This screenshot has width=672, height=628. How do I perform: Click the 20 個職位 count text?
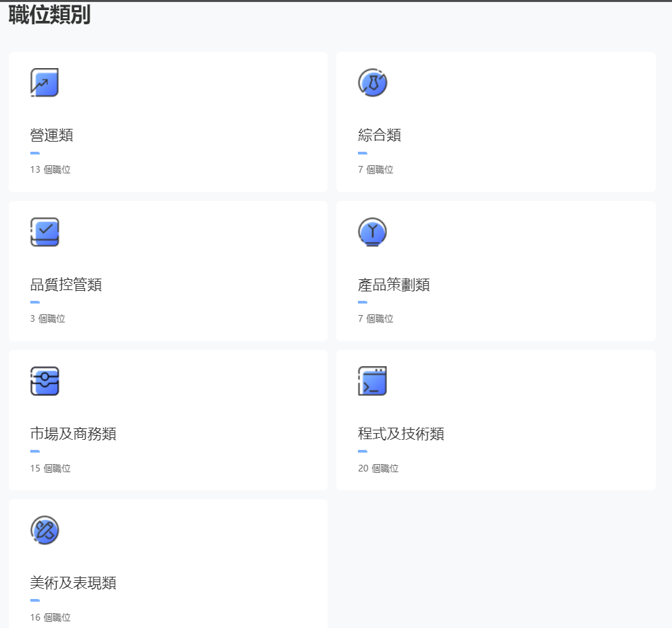[x=378, y=468]
